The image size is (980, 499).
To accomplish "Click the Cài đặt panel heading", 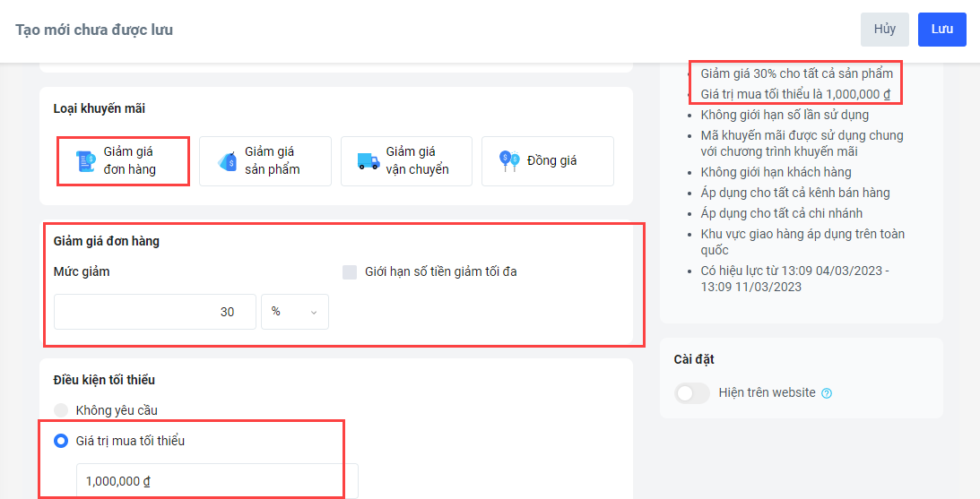I will pos(694,359).
